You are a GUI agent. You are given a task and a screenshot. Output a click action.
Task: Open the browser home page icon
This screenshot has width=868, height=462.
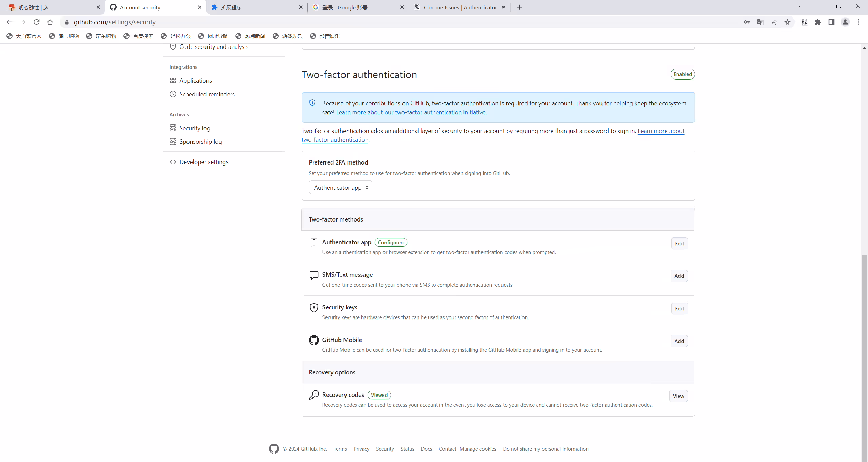(50, 22)
